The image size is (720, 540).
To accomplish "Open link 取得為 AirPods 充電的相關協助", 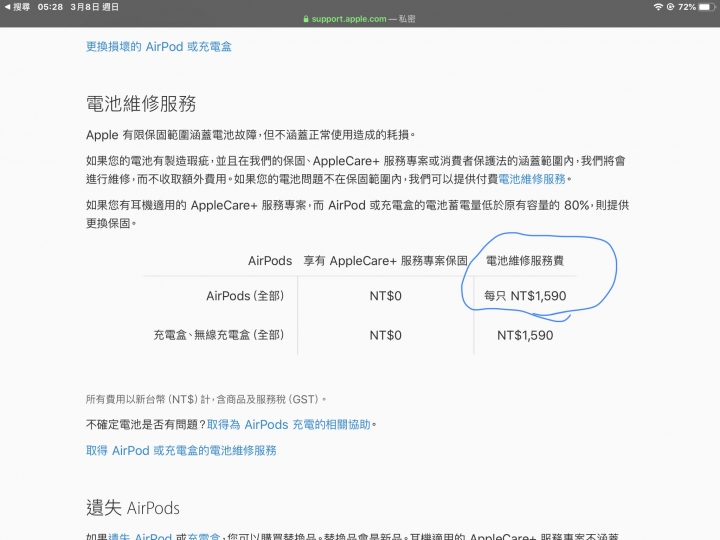I will (x=289, y=425).
